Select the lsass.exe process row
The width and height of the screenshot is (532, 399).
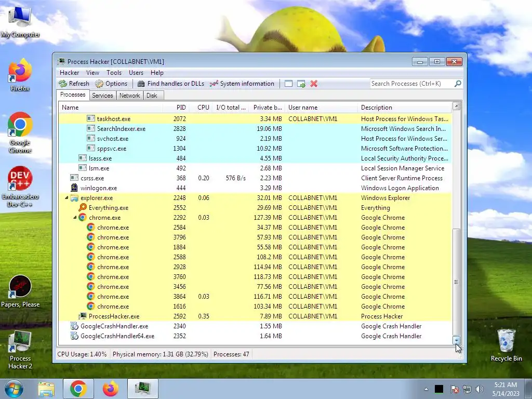[x=255, y=158]
